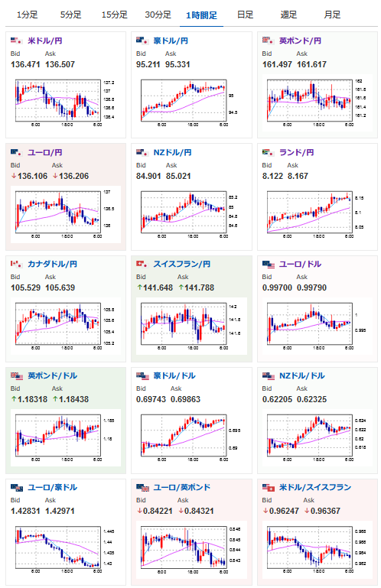Click the South Africa flag icon beside ランド/円
The height and width of the screenshot is (588, 381).
coord(268,152)
